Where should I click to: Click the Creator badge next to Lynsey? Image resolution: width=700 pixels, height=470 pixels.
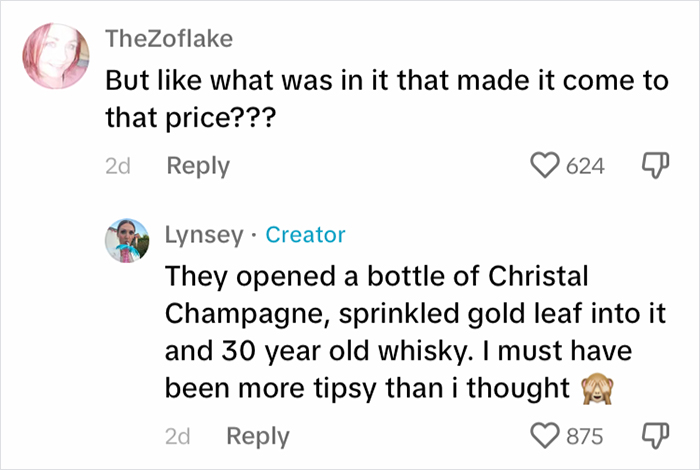[306, 235]
